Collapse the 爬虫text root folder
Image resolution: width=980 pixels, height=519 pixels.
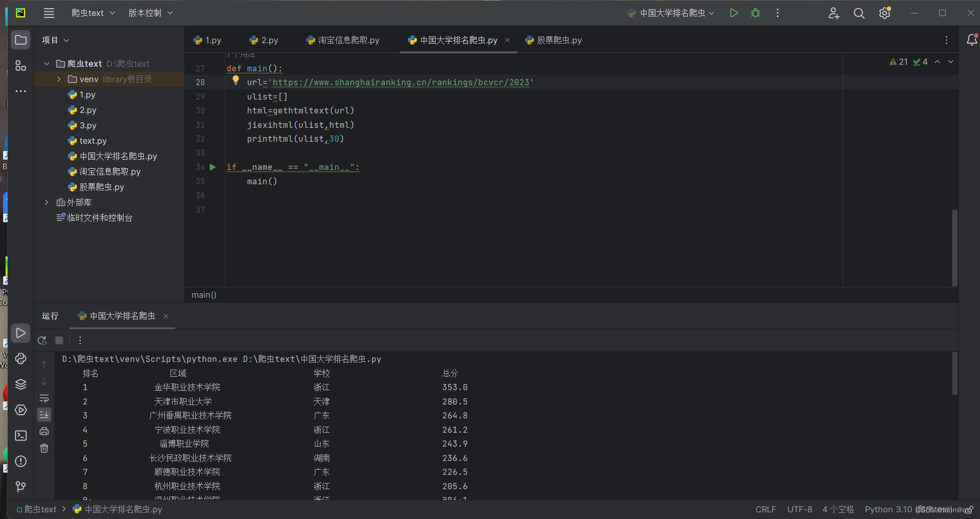(47, 64)
